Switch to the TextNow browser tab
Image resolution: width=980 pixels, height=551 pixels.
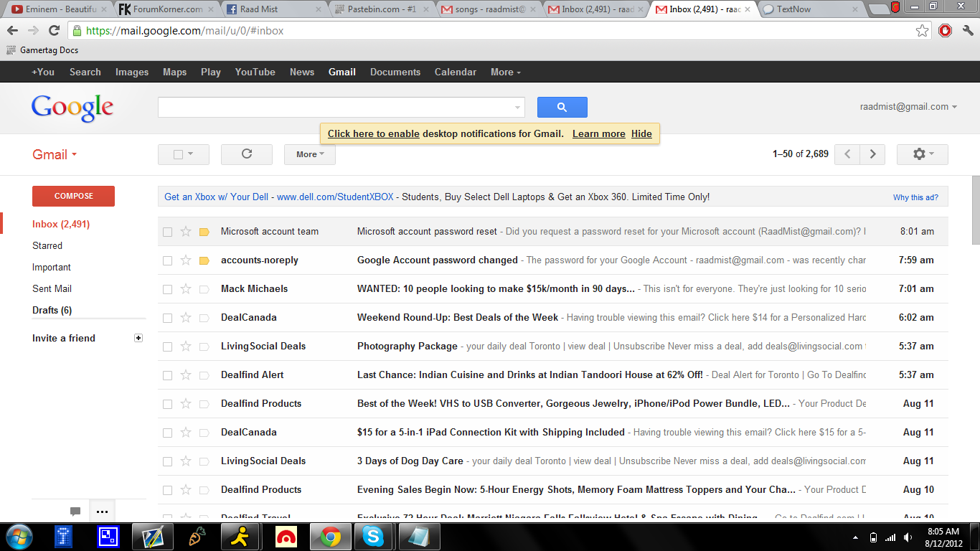click(813, 9)
